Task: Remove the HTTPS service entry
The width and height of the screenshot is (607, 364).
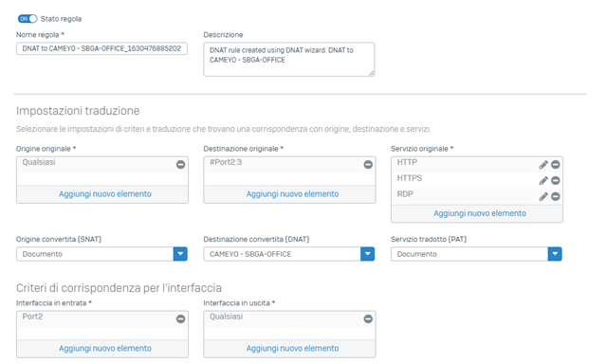Action: pos(555,181)
